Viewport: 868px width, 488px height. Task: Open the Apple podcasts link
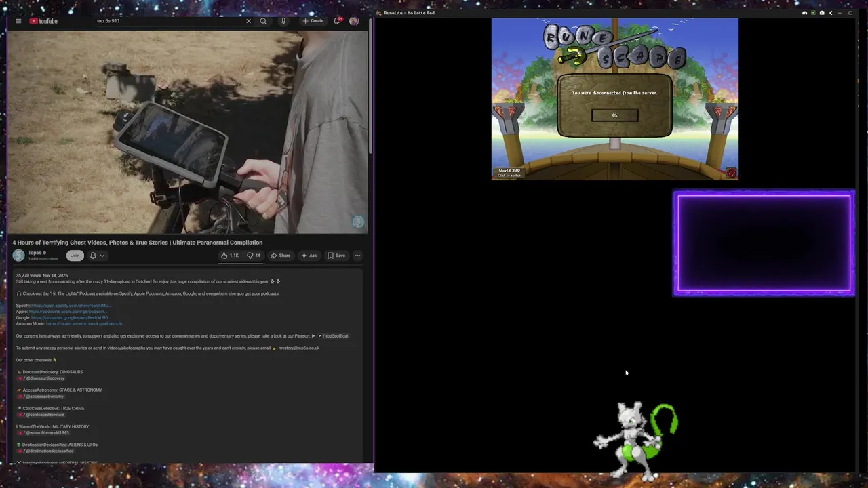click(x=68, y=312)
